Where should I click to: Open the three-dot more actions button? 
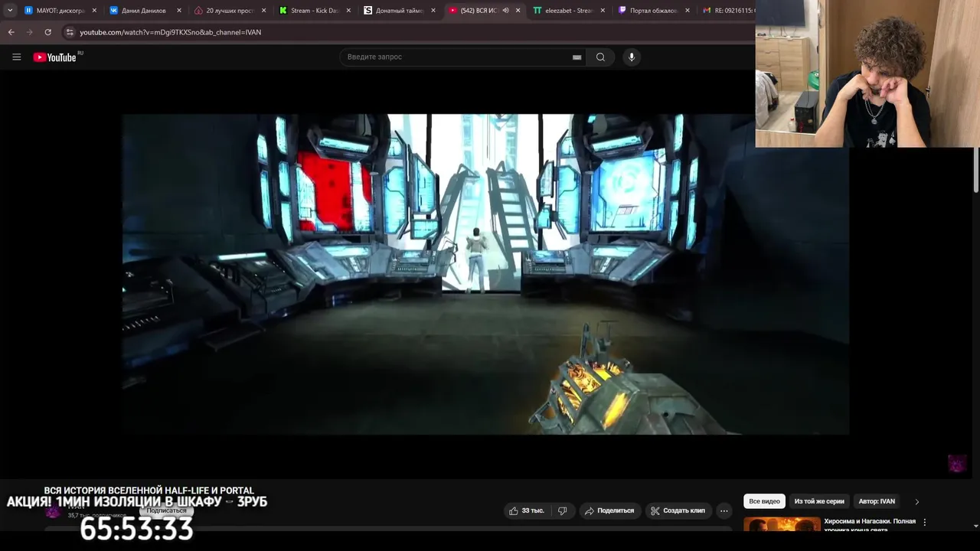tap(724, 510)
